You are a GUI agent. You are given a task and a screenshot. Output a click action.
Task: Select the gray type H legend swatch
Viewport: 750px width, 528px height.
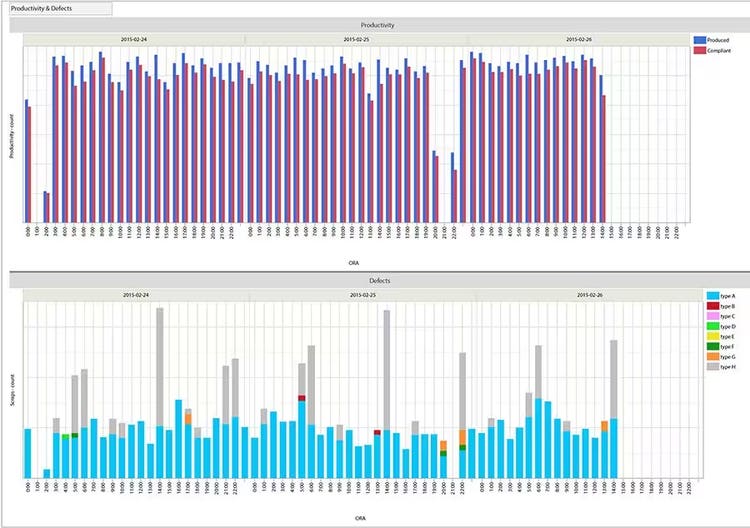click(713, 367)
